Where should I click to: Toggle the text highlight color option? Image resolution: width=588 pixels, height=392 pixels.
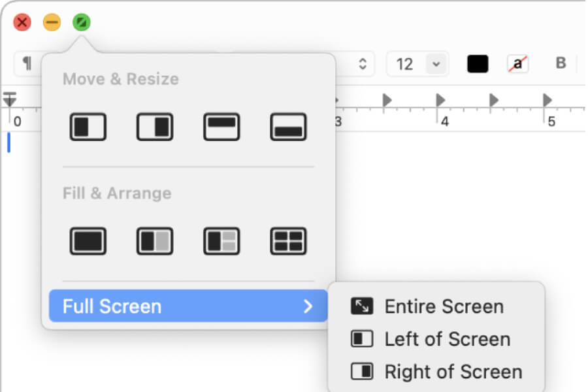517,63
